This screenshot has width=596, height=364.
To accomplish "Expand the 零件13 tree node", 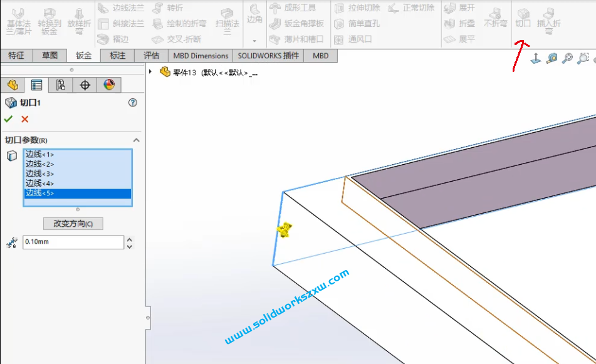I will (x=151, y=71).
